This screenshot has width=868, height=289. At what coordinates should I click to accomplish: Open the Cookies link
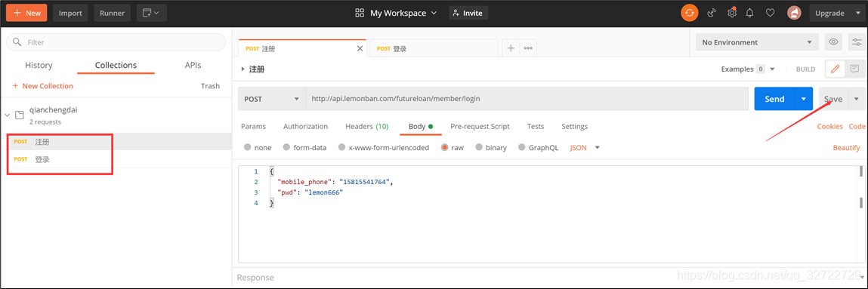pos(829,127)
